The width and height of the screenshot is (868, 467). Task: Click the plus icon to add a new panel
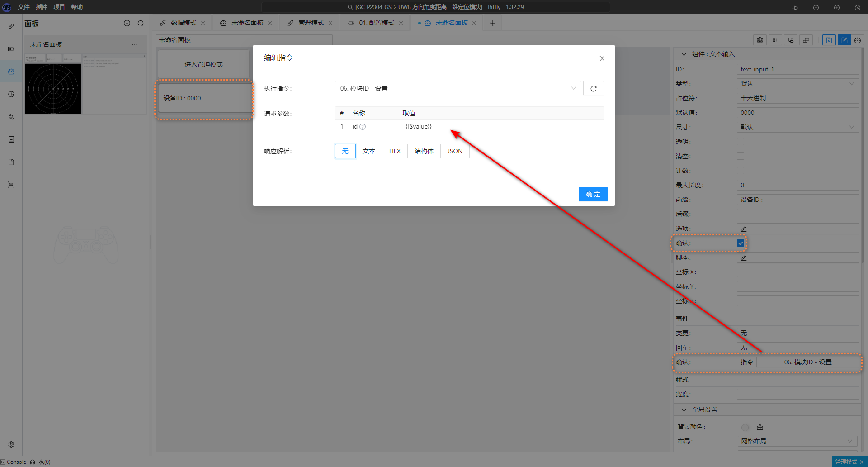pyautogui.click(x=127, y=23)
